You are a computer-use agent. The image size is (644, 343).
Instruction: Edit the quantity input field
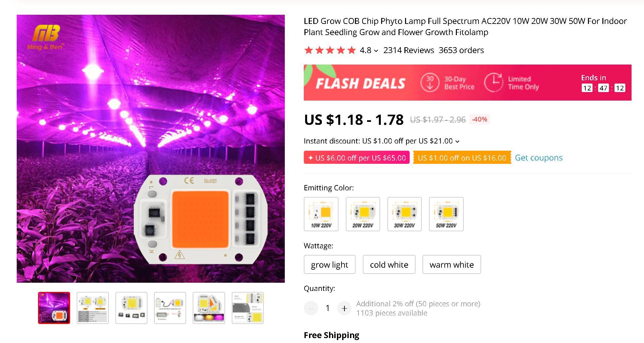coord(327,308)
